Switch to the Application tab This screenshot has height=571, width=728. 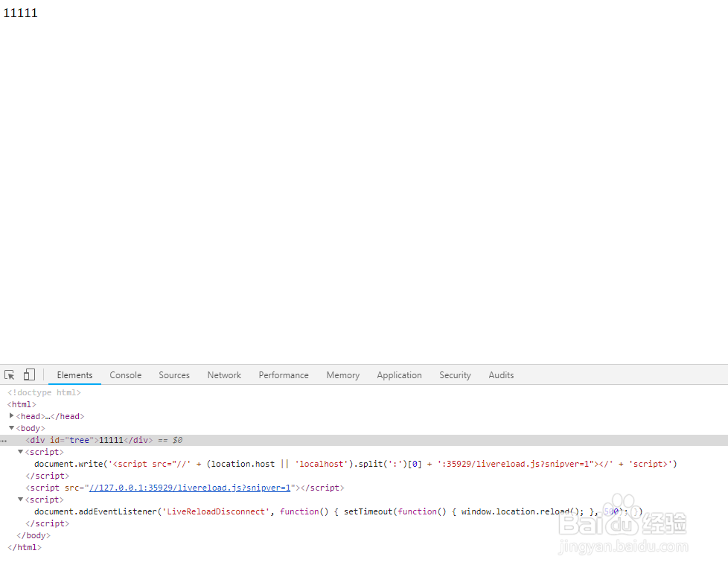click(399, 375)
